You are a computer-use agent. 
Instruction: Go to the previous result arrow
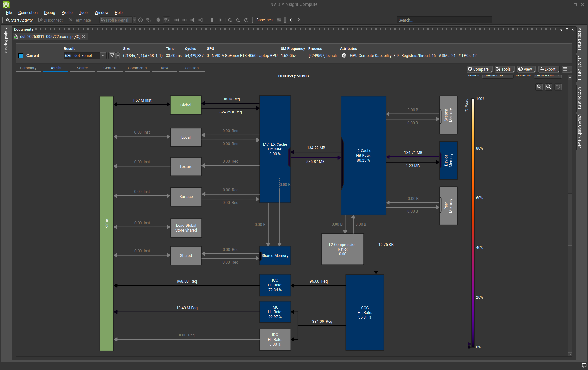[291, 20]
